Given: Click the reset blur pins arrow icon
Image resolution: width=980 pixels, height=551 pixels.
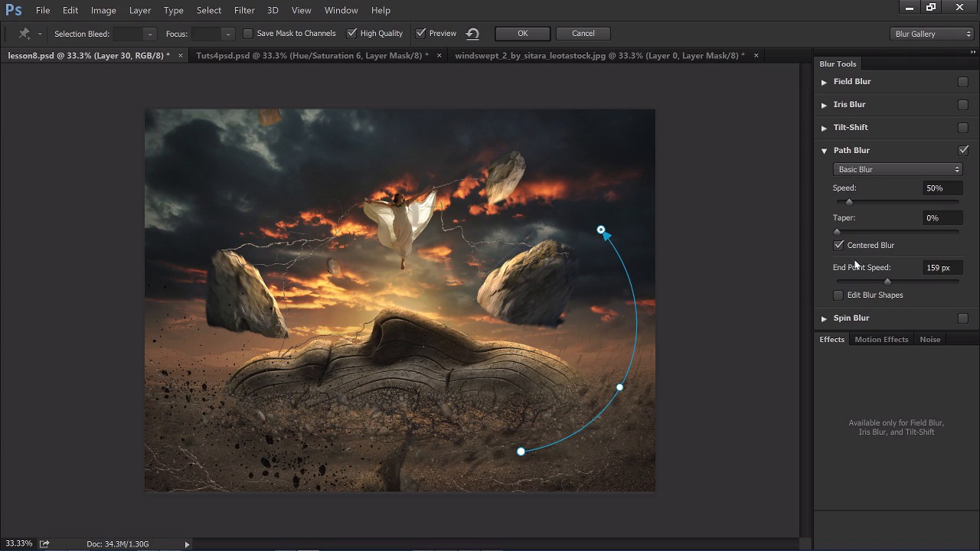Looking at the screenshot, I should (472, 34).
